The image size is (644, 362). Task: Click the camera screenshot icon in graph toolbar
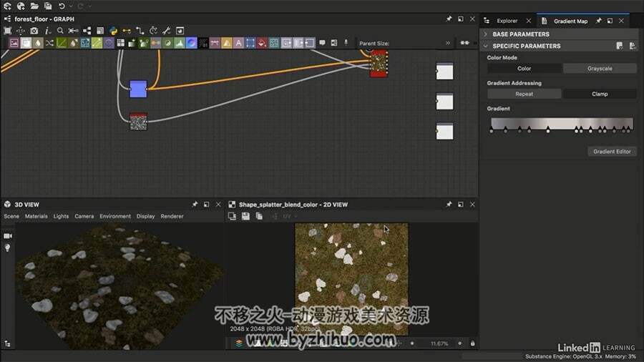pyautogui.click(x=34, y=31)
